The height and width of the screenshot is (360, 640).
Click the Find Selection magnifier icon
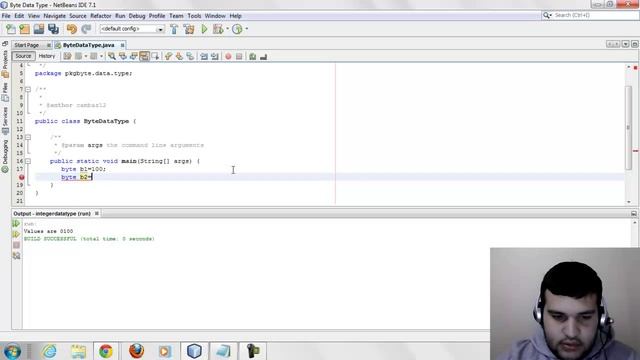(x=112, y=56)
